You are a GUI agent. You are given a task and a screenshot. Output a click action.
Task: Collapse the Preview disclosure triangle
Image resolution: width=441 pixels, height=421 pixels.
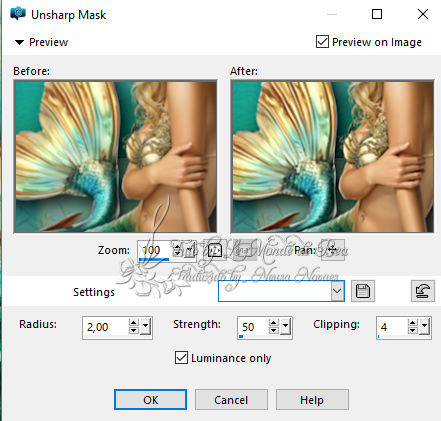pyautogui.click(x=20, y=42)
